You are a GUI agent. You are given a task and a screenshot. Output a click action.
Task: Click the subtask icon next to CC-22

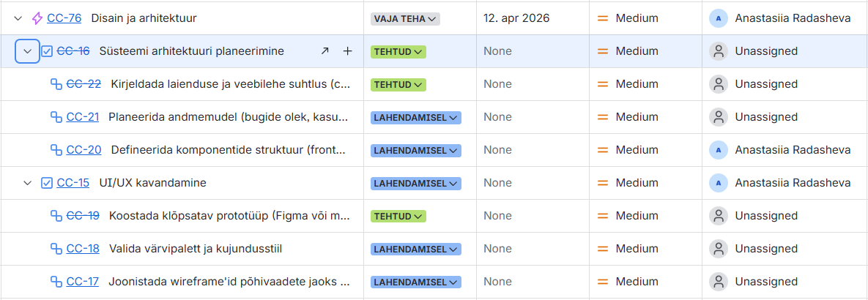(x=56, y=84)
